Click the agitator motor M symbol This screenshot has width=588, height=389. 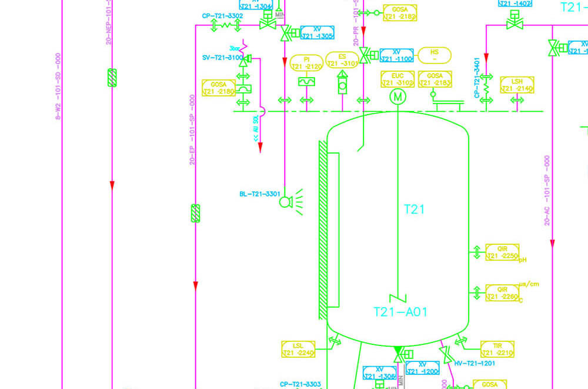397,97
